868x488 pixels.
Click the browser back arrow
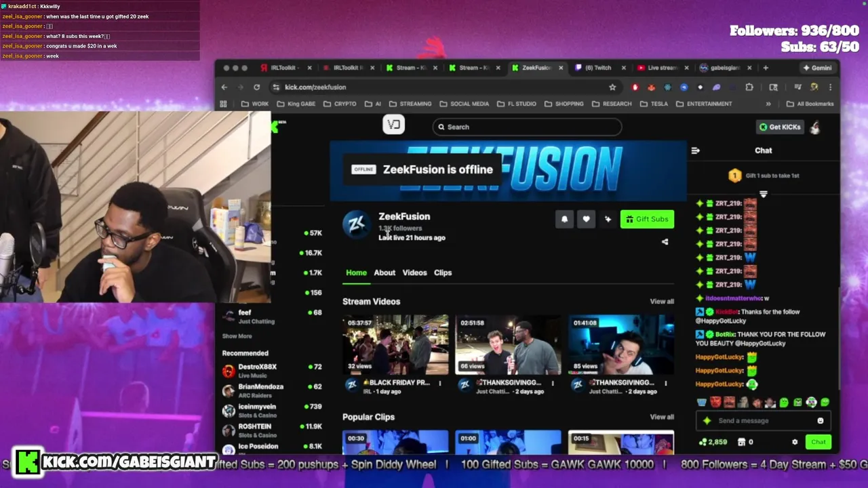pos(224,87)
